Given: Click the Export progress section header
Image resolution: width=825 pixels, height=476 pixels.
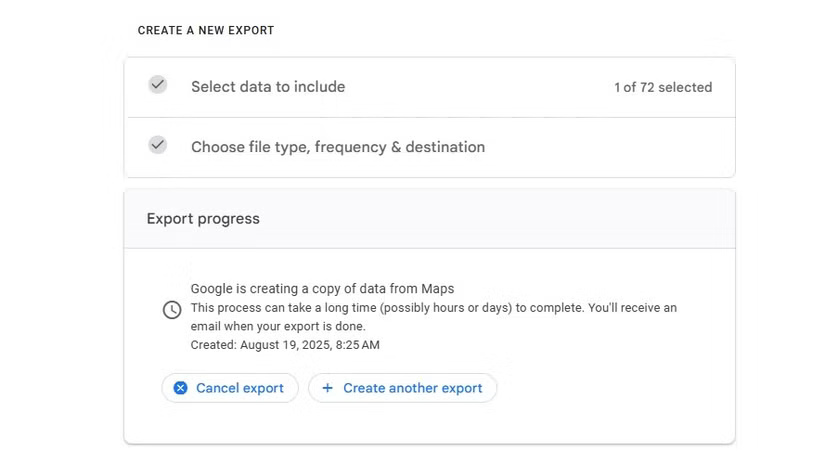Looking at the screenshot, I should (203, 219).
